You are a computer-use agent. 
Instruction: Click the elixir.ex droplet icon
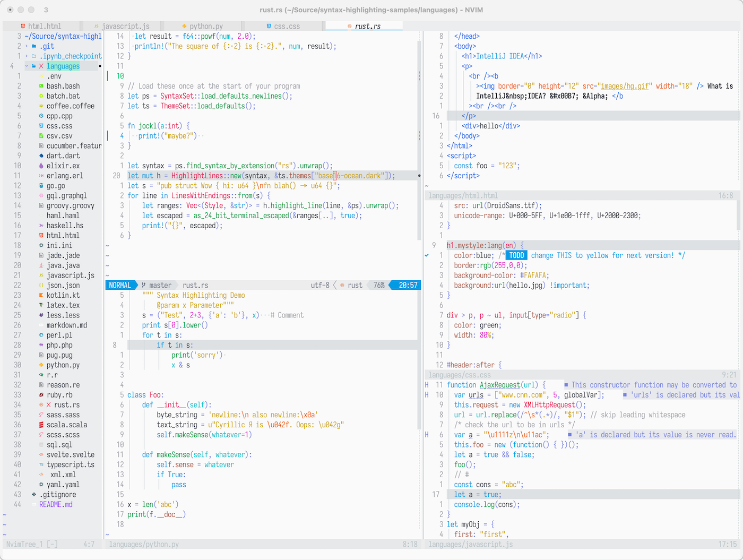[x=41, y=166]
